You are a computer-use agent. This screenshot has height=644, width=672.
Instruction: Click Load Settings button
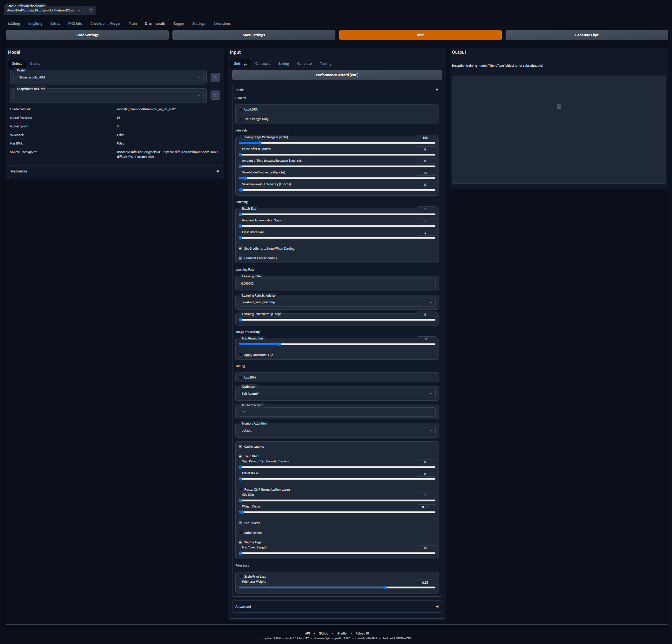(87, 35)
